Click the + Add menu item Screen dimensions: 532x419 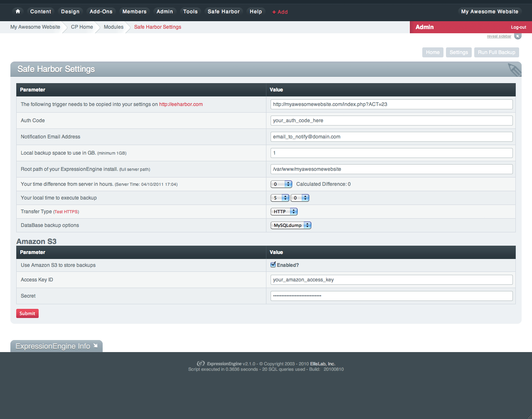click(280, 12)
